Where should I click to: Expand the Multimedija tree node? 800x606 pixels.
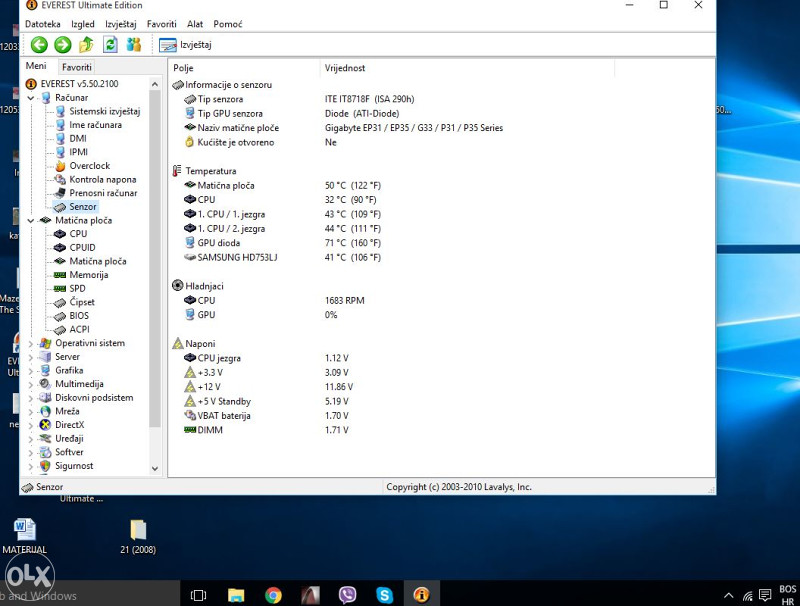[31, 385]
